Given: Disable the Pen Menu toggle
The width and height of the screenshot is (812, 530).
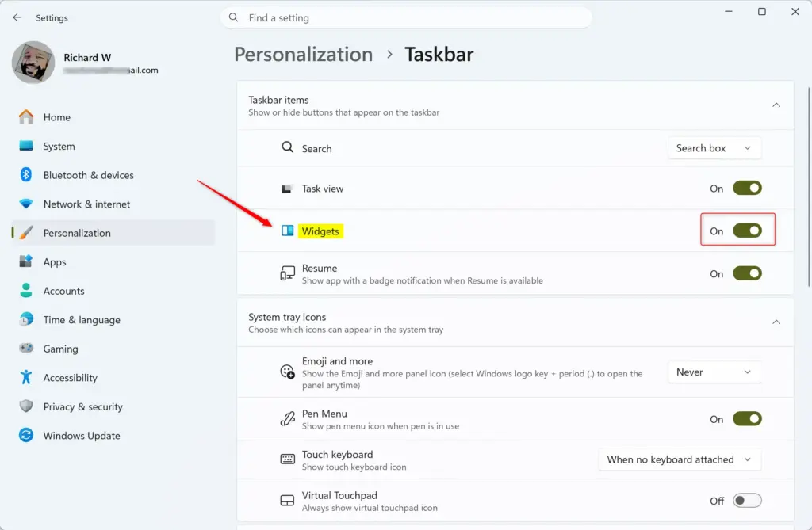Looking at the screenshot, I should [x=747, y=419].
